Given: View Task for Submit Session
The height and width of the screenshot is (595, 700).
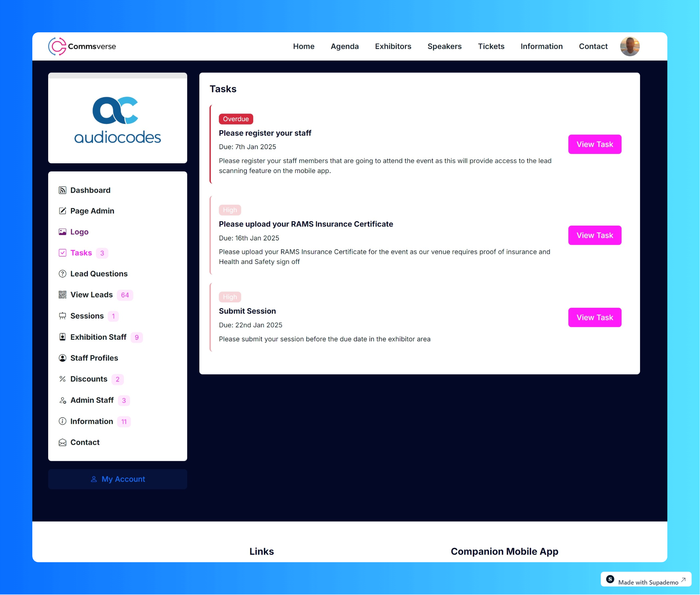Looking at the screenshot, I should [594, 317].
